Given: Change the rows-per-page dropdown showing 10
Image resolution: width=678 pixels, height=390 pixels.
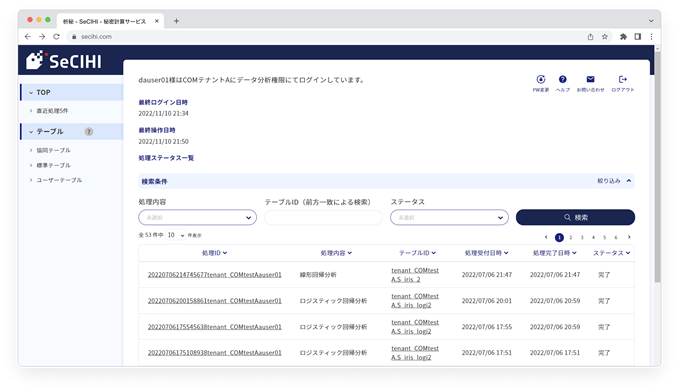Looking at the screenshot, I should (x=176, y=235).
